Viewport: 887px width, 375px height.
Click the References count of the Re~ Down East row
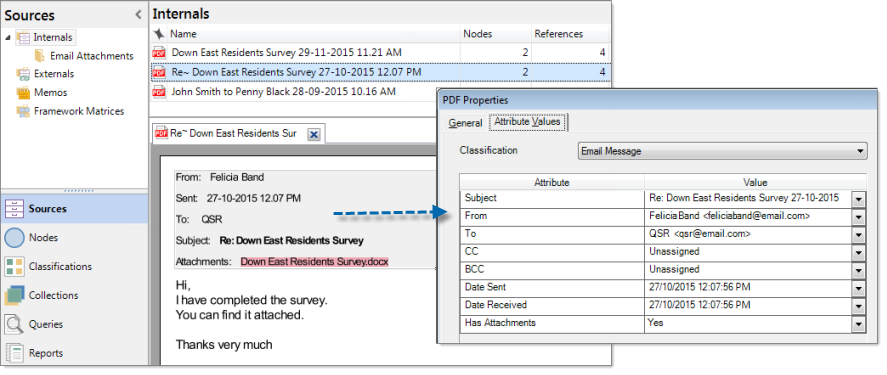coord(570,72)
